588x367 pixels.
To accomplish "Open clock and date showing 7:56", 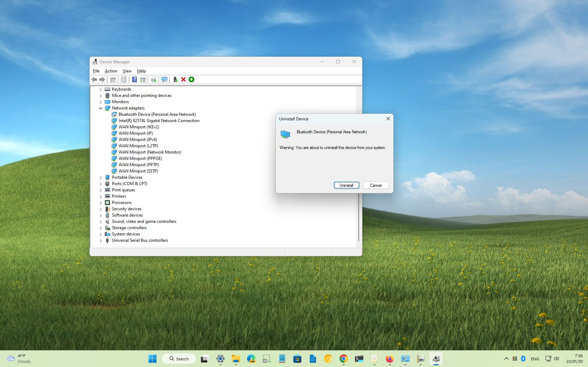I will [574, 359].
